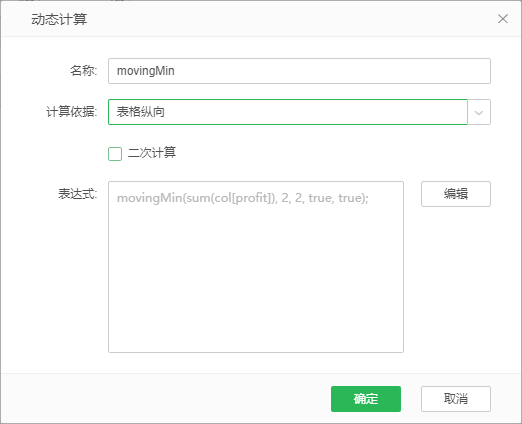The width and height of the screenshot is (522, 424).
Task: Click the 动态计算 dialog title
Action: [59, 19]
